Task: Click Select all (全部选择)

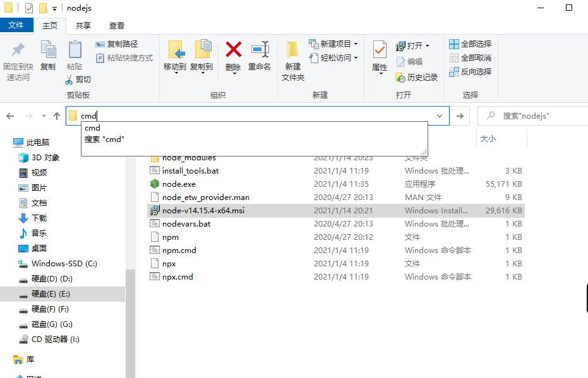Action: (471, 44)
